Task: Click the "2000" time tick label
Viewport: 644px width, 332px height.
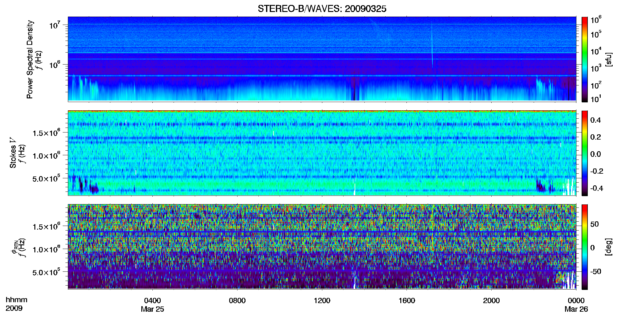Action: click(x=491, y=300)
